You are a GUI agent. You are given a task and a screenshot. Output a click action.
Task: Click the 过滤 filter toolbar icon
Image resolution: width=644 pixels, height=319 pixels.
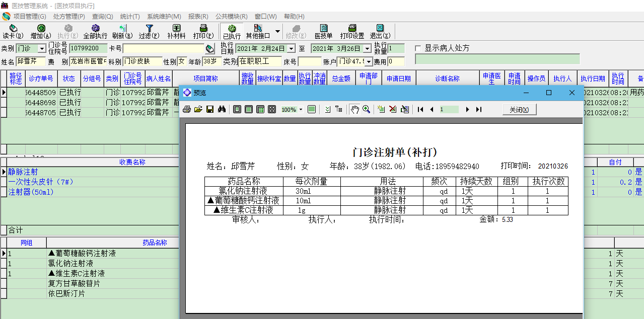point(149,32)
